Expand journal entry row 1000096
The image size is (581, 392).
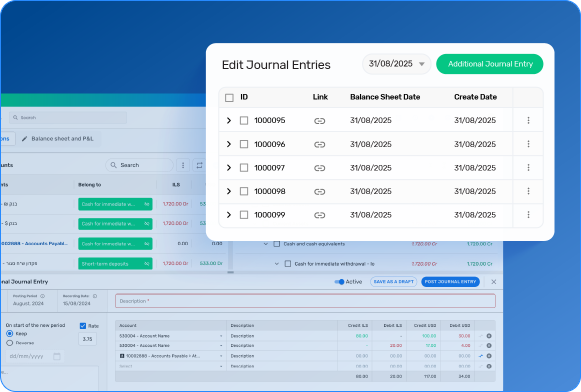click(229, 144)
